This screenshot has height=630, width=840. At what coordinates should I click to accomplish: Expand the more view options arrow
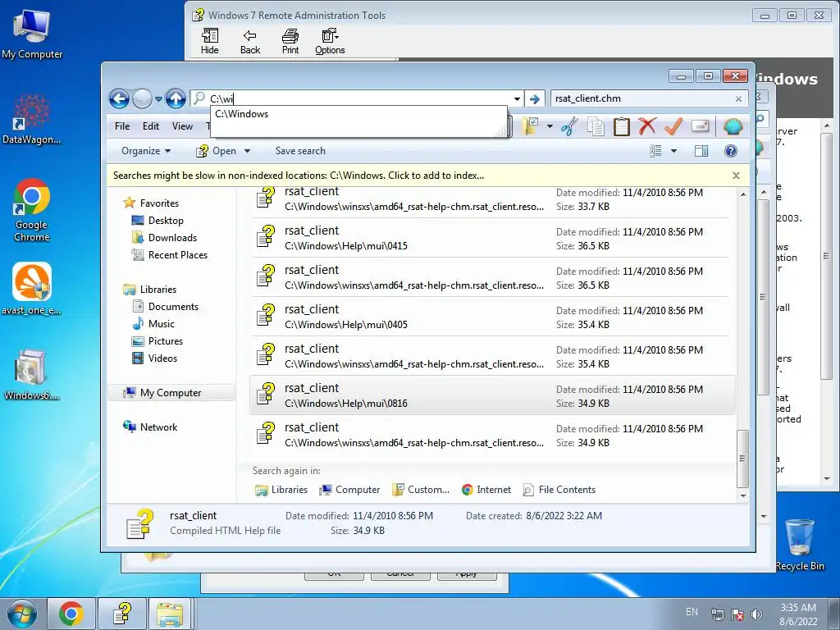pos(674,151)
